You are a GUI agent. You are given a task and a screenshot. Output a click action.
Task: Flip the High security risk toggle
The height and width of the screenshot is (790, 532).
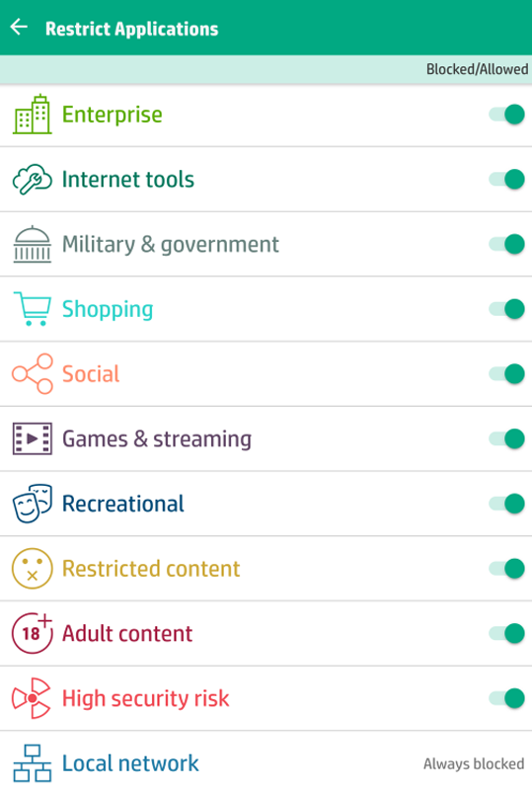(506, 698)
